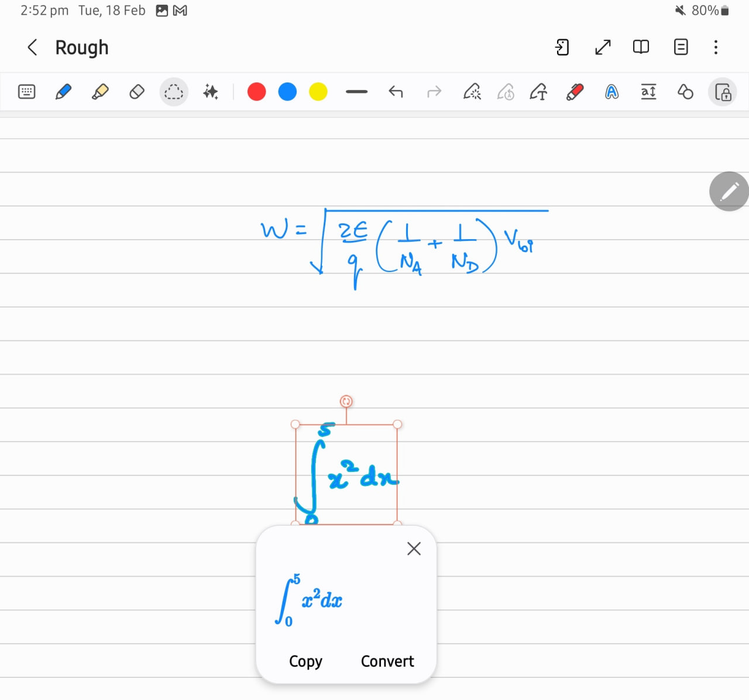Screen dimensions: 749x700
Task: Select the highlighter tool
Action: 100,92
